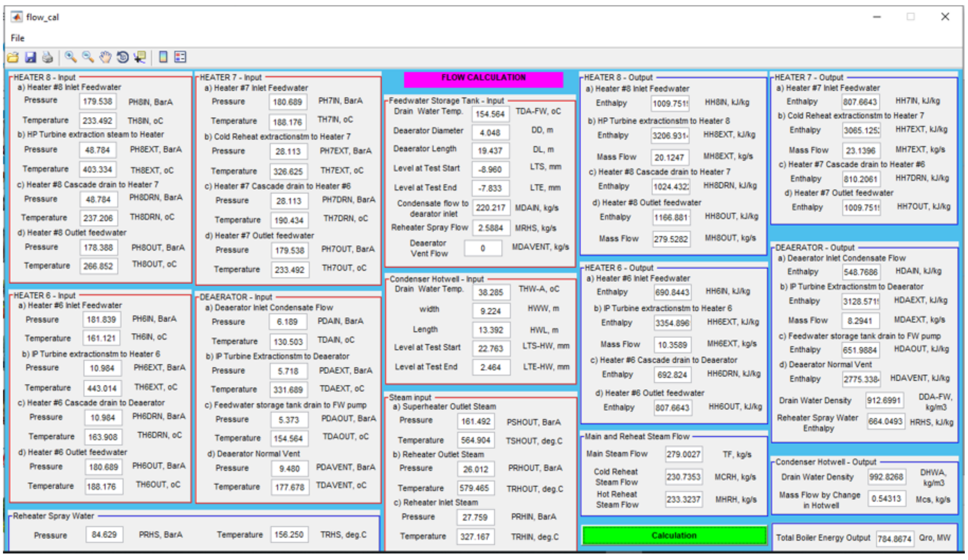Select the Zoom In magnifier tool
This screenshot has width=968, height=560.
(70, 57)
